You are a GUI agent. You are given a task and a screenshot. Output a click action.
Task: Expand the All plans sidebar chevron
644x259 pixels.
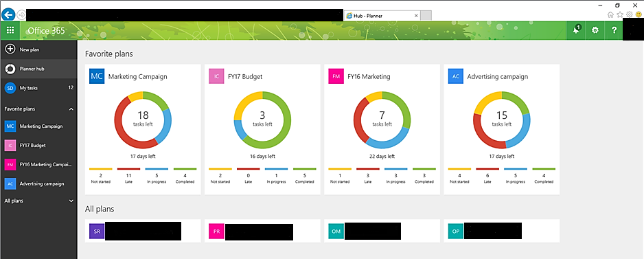click(71, 201)
